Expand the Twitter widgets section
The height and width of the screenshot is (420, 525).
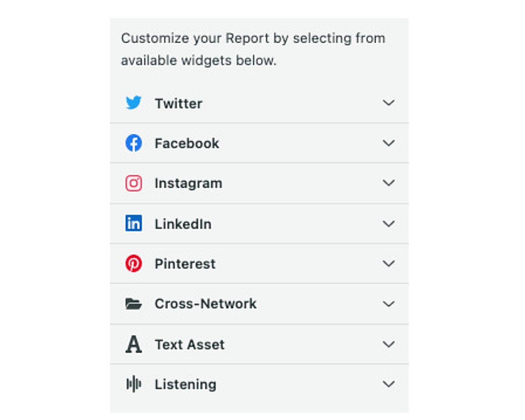[389, 103]
